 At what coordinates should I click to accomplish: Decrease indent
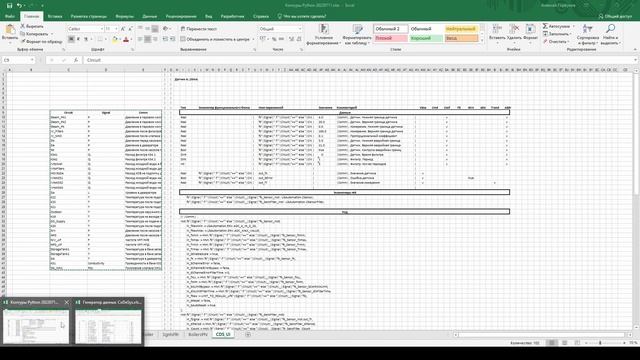coord(165,39)
